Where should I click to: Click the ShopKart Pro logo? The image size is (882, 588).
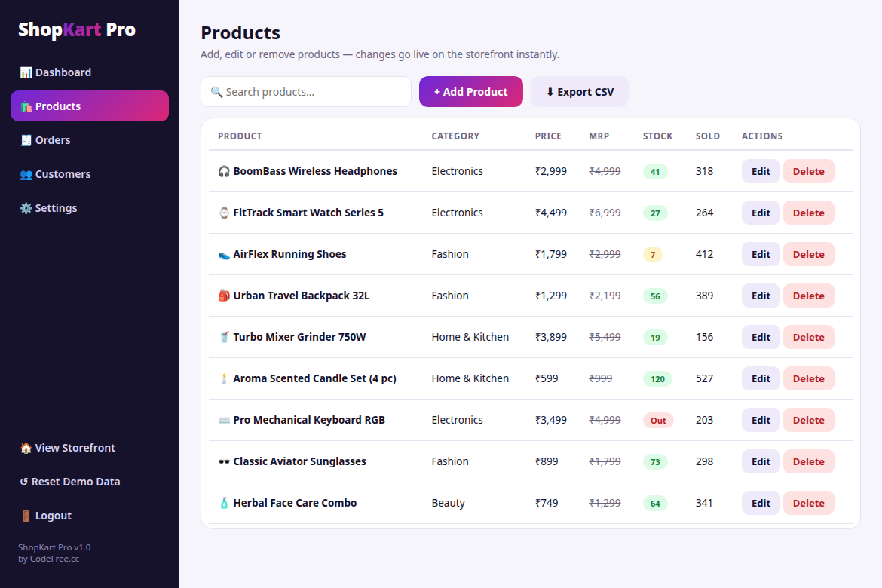click(x=76, y=30)
